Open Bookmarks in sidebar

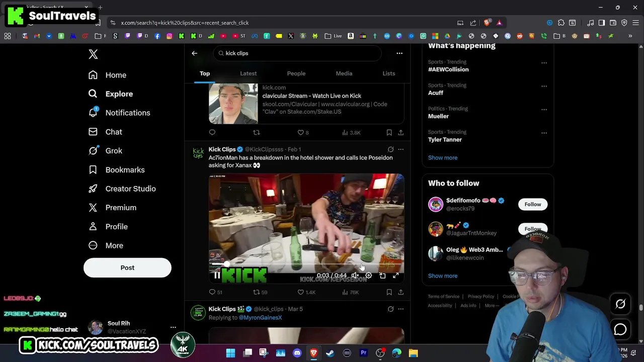(x=117, y=170)
